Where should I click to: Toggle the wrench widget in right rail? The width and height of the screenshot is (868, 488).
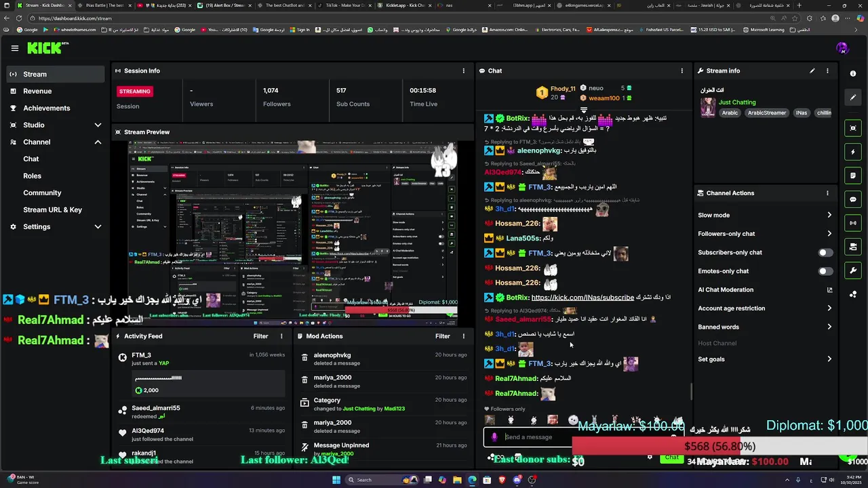[x=853, y=270]
